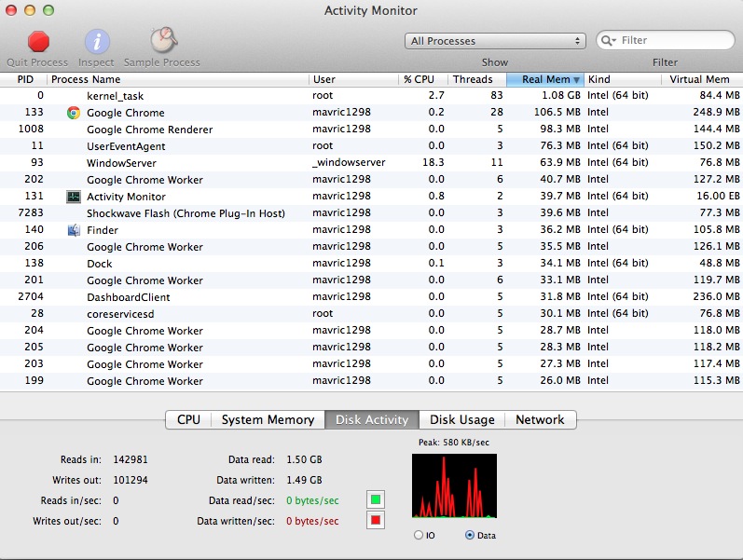Select the Disk Activity tab
The height and width of the screenshot is (560, 743).
click(372, 419)
